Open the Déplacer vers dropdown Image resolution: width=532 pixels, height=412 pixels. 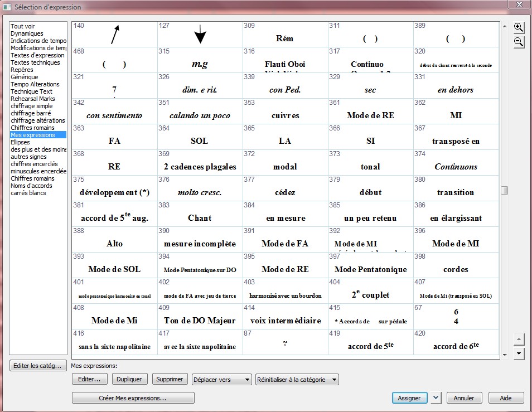(221, 380)
